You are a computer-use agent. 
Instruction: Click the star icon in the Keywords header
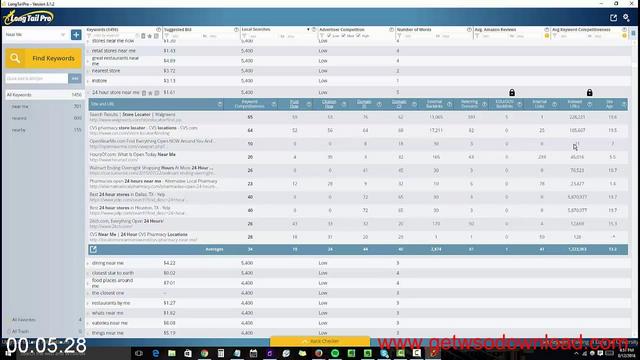[x=150, y=36]
